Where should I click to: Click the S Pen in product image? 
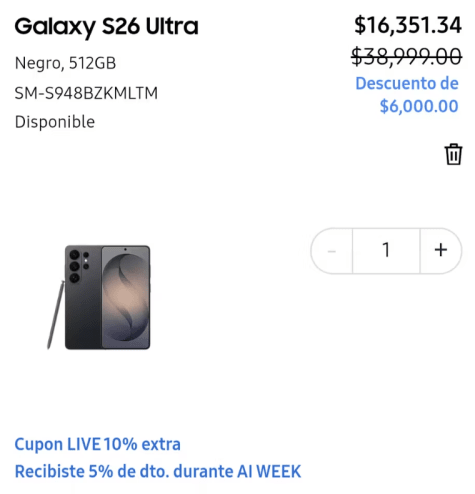click(55, 315)
